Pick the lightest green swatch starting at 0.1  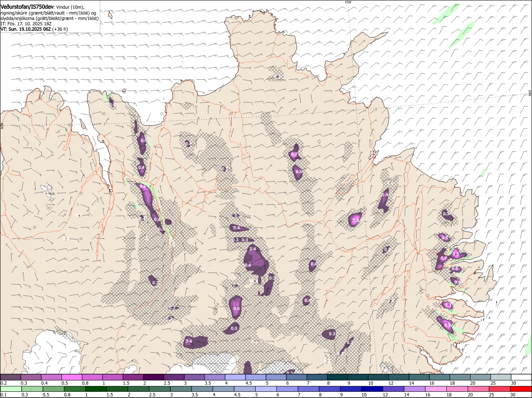point(10,389)
